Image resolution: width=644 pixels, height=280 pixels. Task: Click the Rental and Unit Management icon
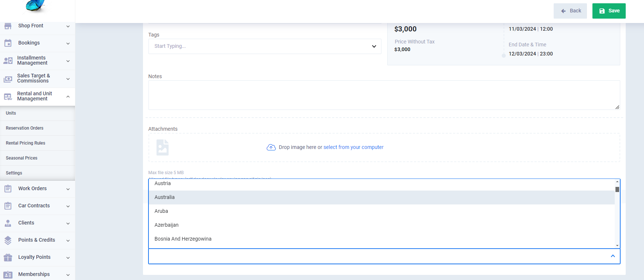point(8,97)
